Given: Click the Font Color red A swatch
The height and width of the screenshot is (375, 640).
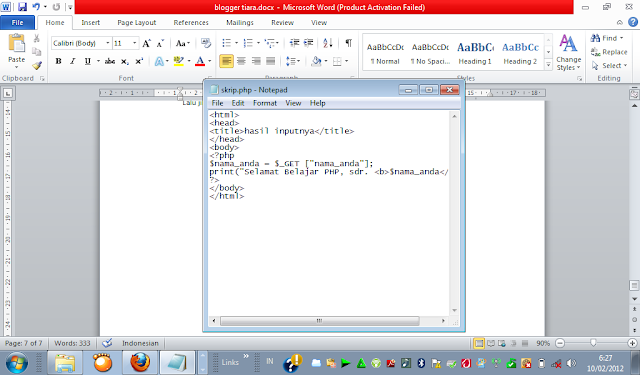Looking at the screenshot, I should [x=200, y=61].
